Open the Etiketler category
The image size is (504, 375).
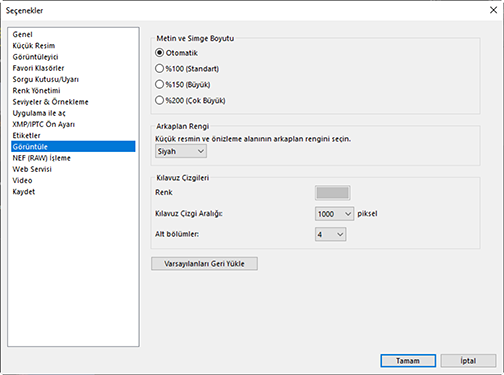point(73,135)
